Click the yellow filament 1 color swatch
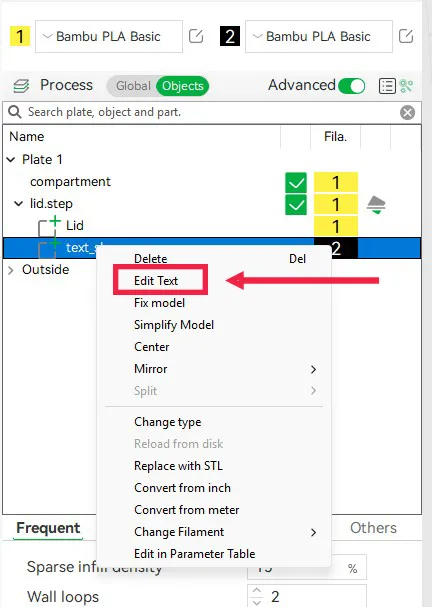Image resolution: width=432 pixels, height=607 pixels. click(x=20, y=36)
